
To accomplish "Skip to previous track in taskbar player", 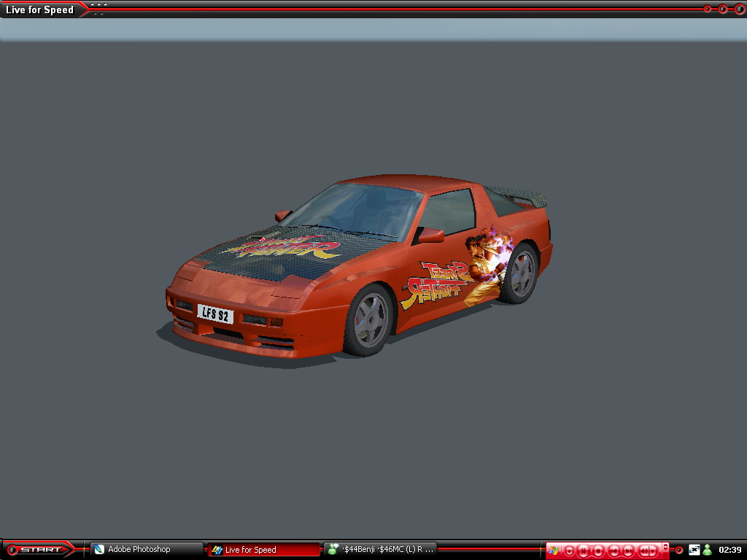I will click(614, 551).
